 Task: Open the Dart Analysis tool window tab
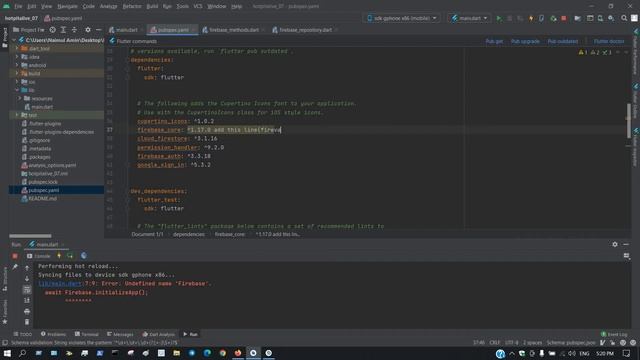[x=158, y=334]
